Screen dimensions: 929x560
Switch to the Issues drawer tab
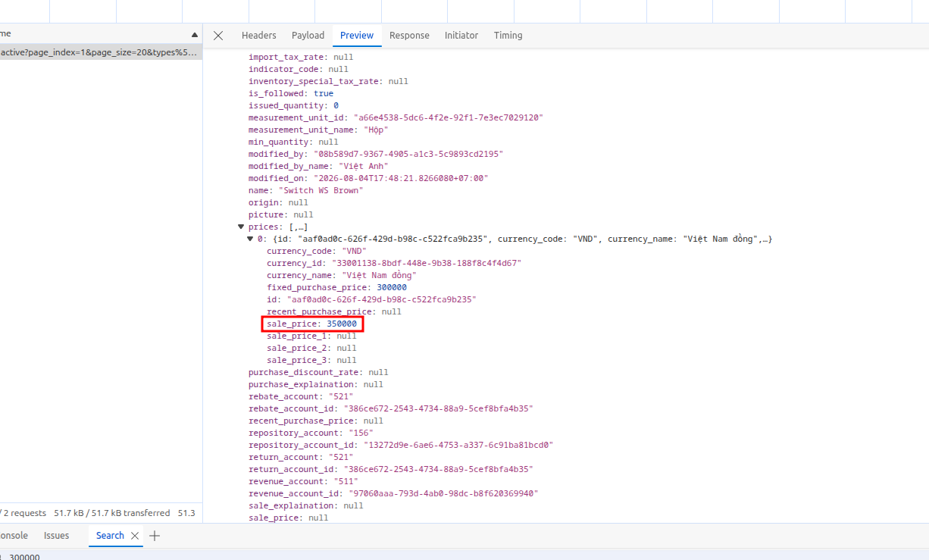coord(57,536)
